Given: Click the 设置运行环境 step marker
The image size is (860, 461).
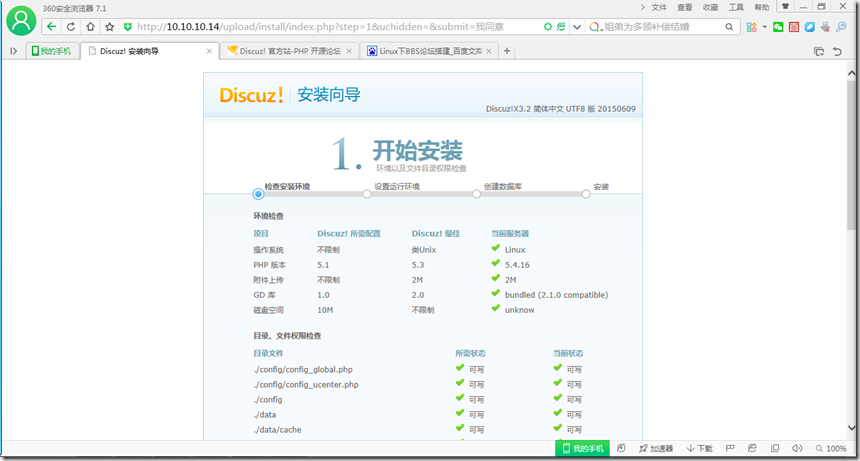Looking at the screenshot, I should point(366,194).
